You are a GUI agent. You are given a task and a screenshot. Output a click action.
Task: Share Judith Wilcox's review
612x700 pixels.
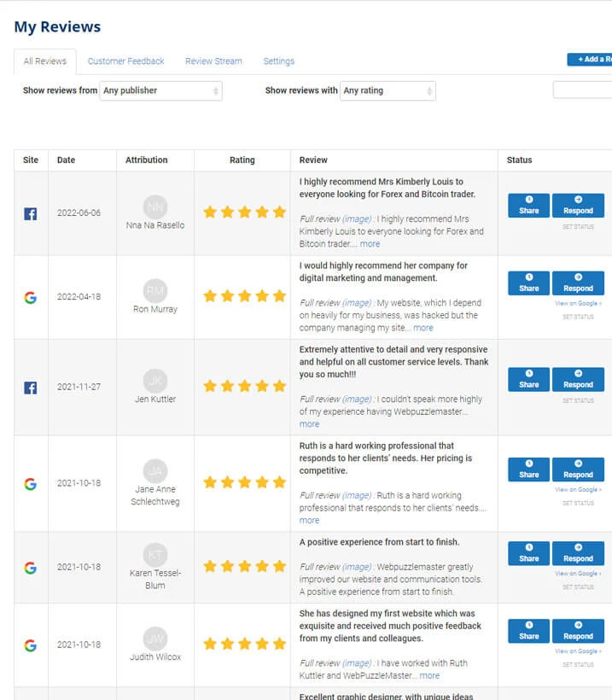pyautogui.click(x=528, y=631)
